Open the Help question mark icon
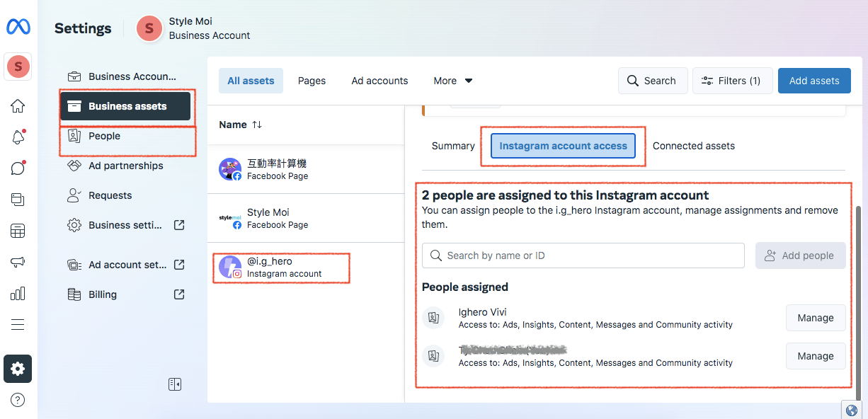868x419 pixels. click(x=18, y=400)
